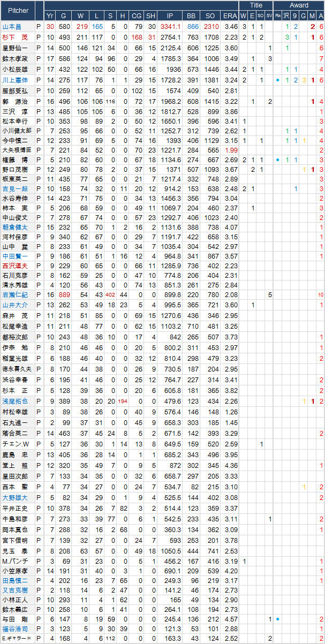Click 大矢根博臣's ERA value 1.99

coord(231,149)
